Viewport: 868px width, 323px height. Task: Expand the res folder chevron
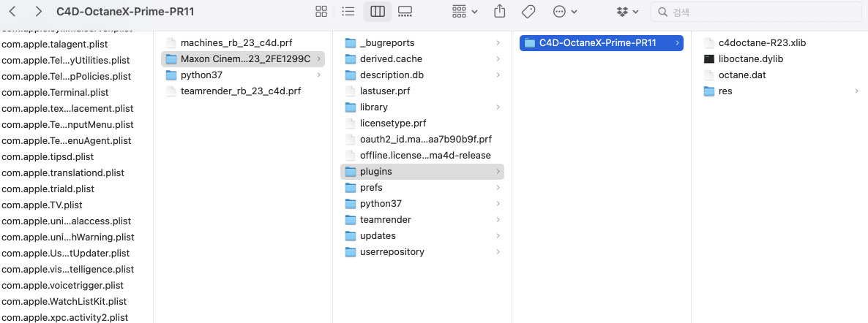click(857, 91)
